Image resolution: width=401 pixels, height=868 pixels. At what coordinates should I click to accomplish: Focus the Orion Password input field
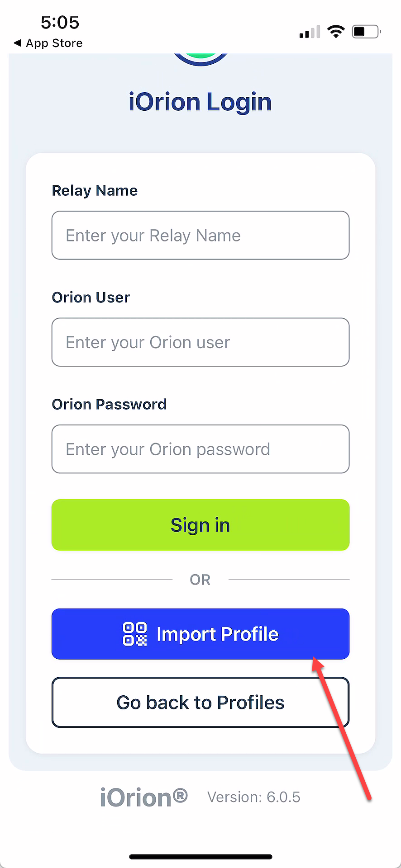[200, 449]
